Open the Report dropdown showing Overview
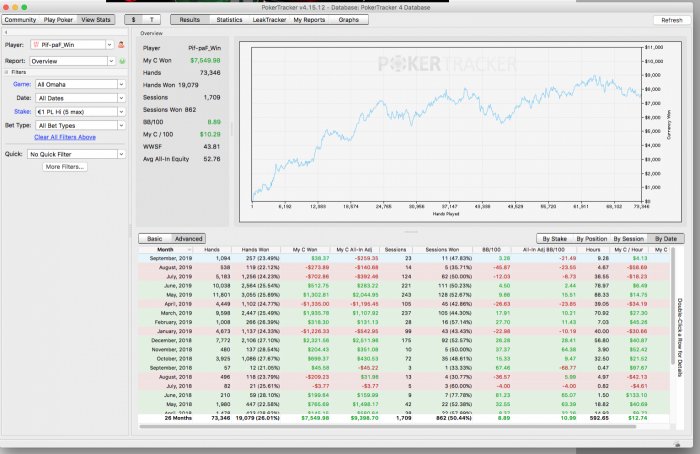The image size is (700, 454). point(72,61)
